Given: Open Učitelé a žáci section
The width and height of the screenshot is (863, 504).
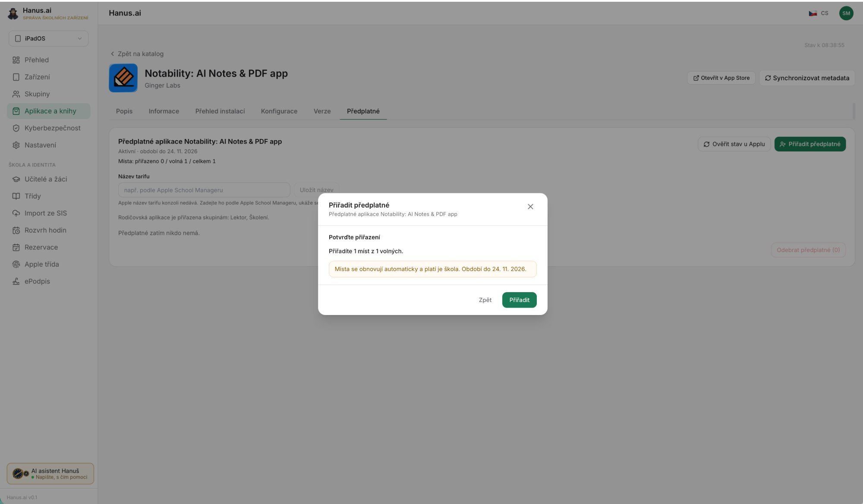Looking at the screenshot, I should tap(48, 179).
